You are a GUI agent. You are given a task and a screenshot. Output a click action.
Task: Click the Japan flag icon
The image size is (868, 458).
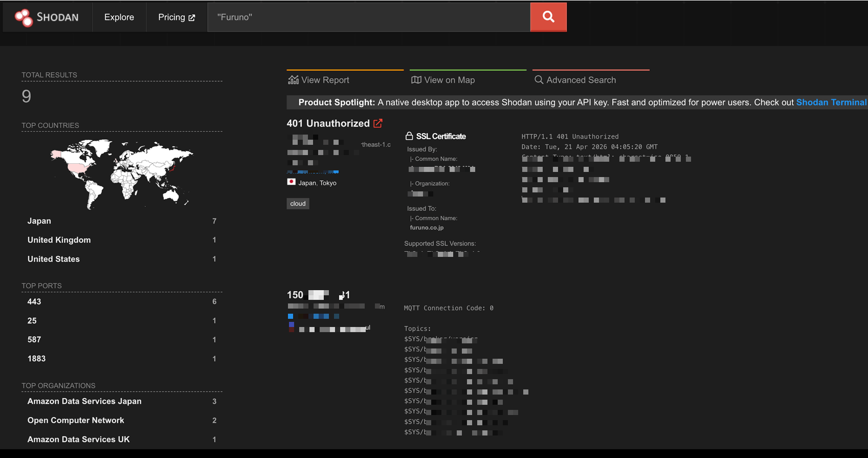[292, 182]
